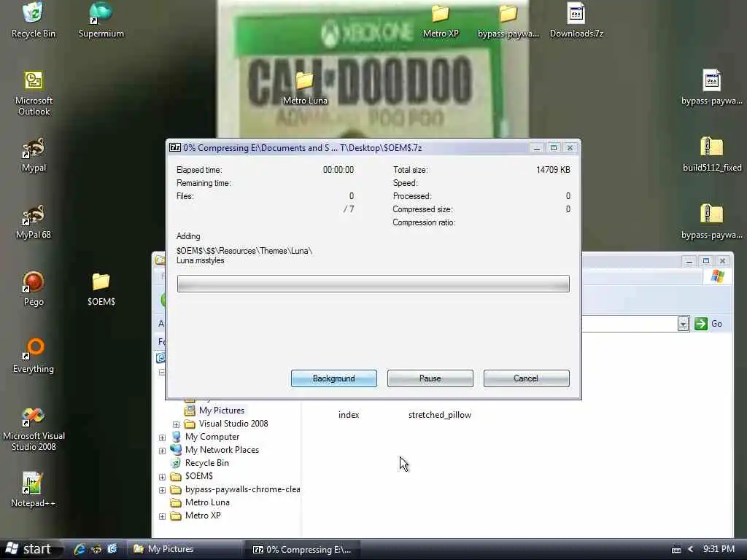The width and height of the screenshot is (747, 560).
Task: Switch to My Pictures taskbar button
Action: (185, 550)
